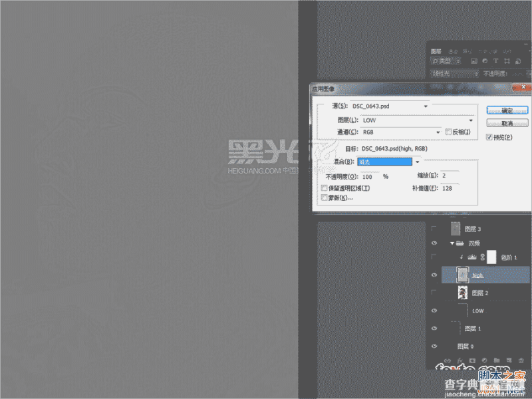Click the 缩放(E) field showing 2
The image size is (532, 399).
tap(450, 176)
